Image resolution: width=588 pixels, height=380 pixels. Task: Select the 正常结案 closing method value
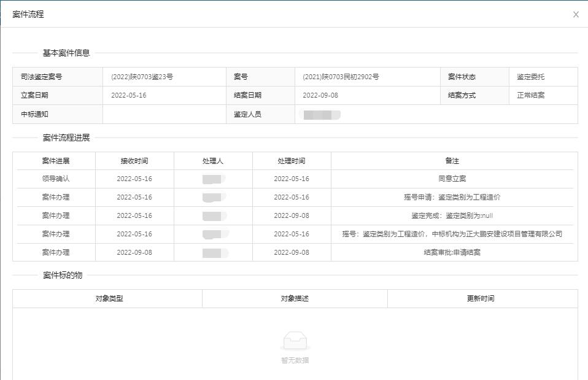coord(530,96)
